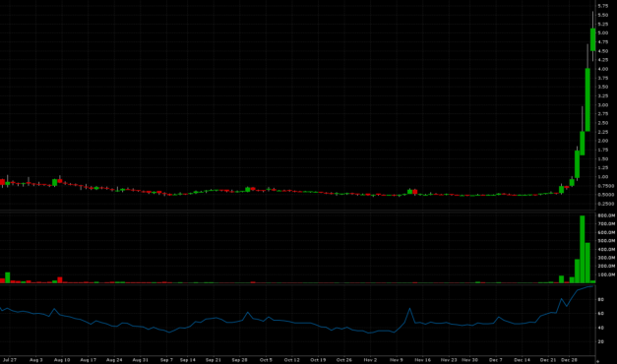Click the 4.75 price axis label
Image resolution: width=617 pixels, height=364 pixels.
coord(603,42)
